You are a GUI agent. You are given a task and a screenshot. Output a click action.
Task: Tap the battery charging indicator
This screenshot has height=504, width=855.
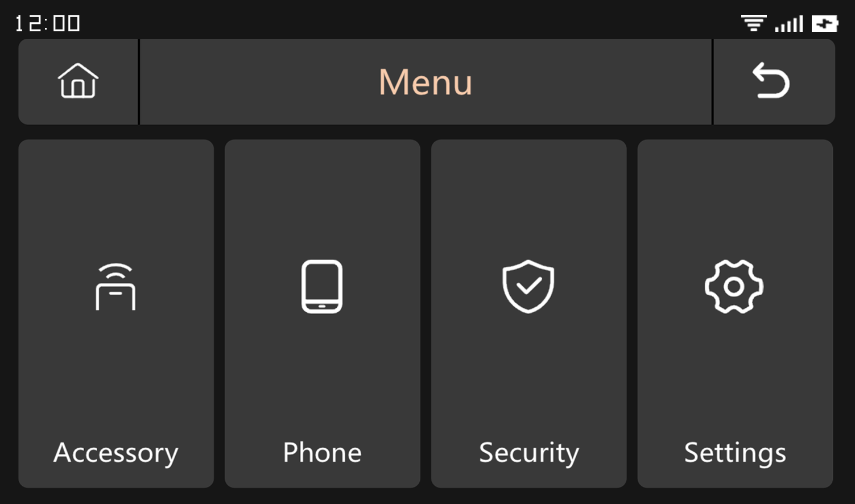(825, 23)
